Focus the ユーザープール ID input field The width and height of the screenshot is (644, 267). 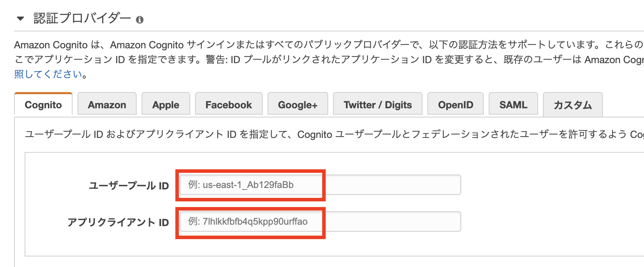320,185
